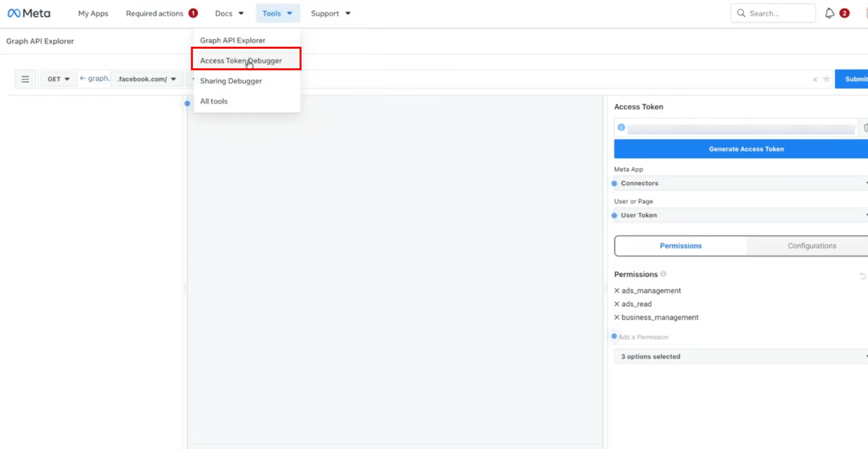Select Access Token Debugger menu item
The height and width of the screenshot is (449, 868).
[x=247, y=61]
